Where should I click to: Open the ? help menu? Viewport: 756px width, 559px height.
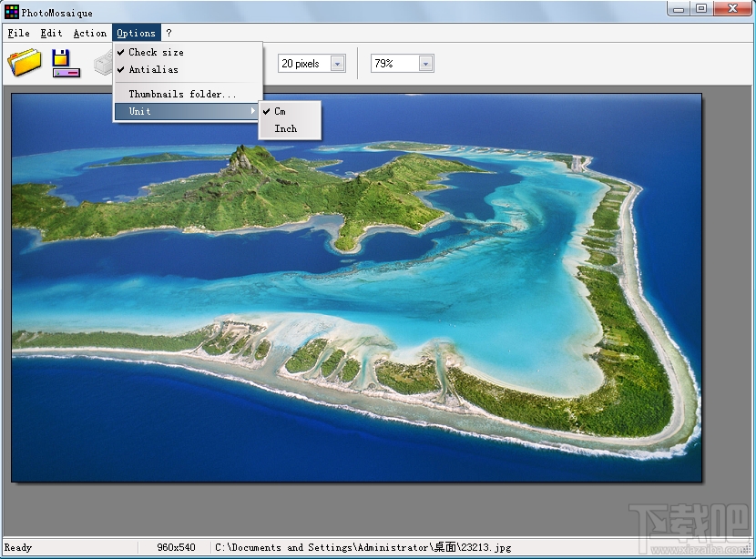pos(169,34)
